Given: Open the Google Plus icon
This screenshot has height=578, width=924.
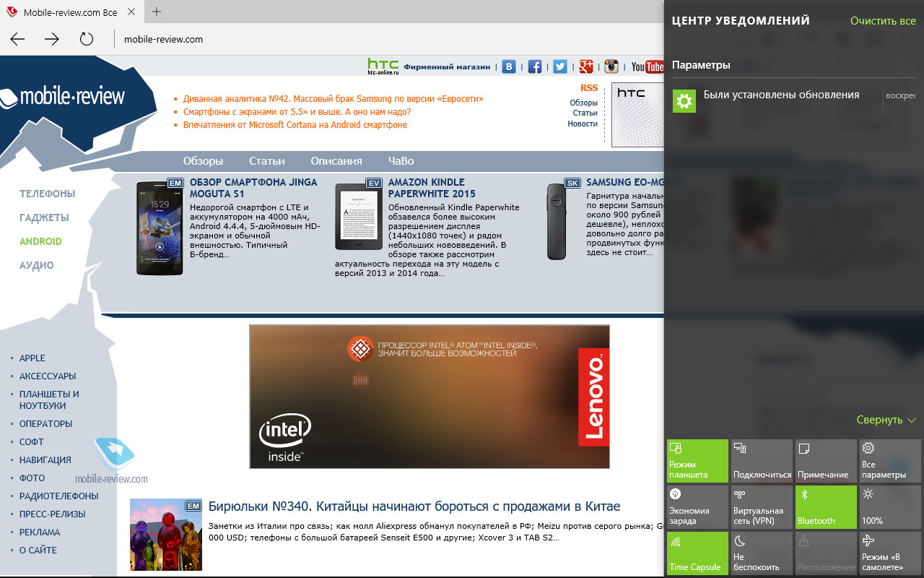Looking at the screenshot, I should tap(586, 66).
